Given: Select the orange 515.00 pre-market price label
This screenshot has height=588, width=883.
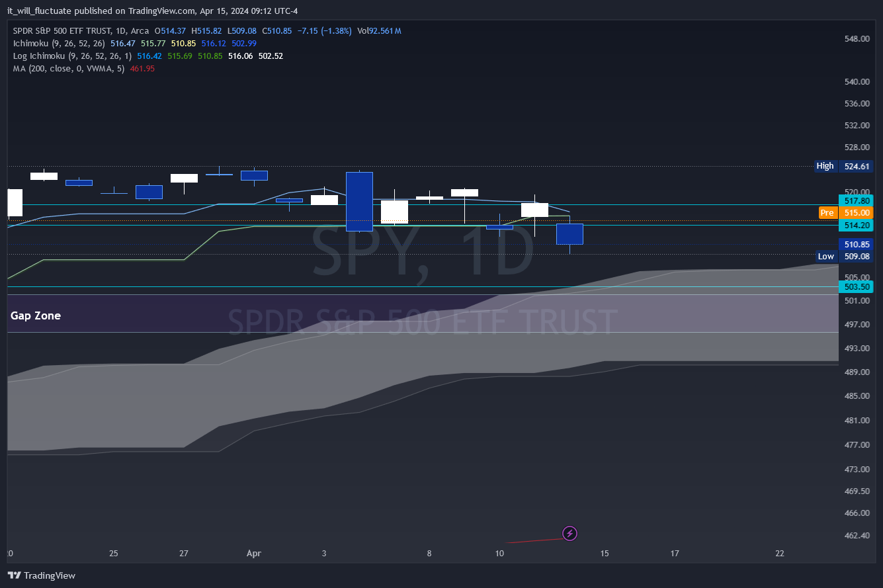Looking at the screenshot, I should point(857,212).
